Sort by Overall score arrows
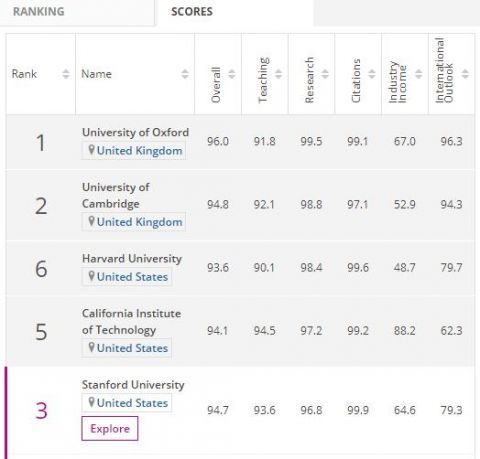The image size is (480, 459). tap(232, 74)
